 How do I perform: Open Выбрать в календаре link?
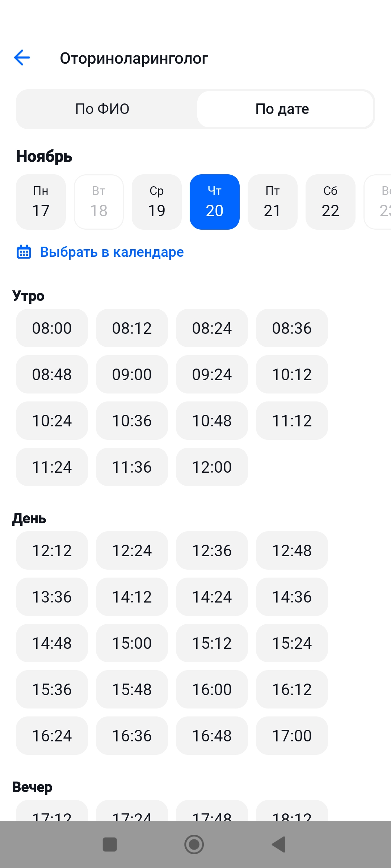click(x=112, y=252)
